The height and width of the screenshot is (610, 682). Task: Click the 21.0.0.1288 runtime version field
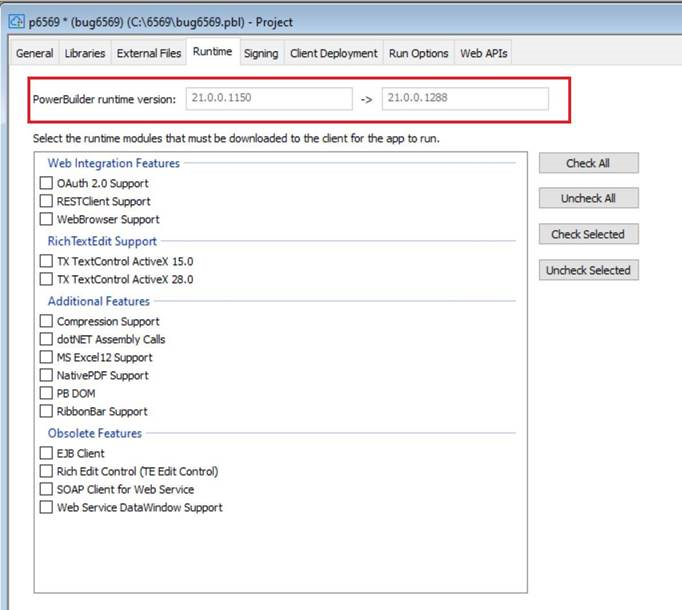[465, 98]
